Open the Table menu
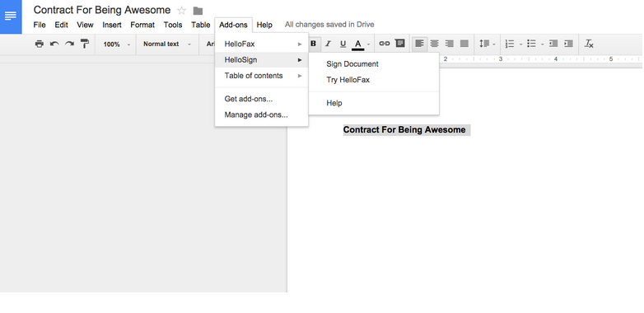This screenshot has height=313, width=644. [x=200, y=25]
